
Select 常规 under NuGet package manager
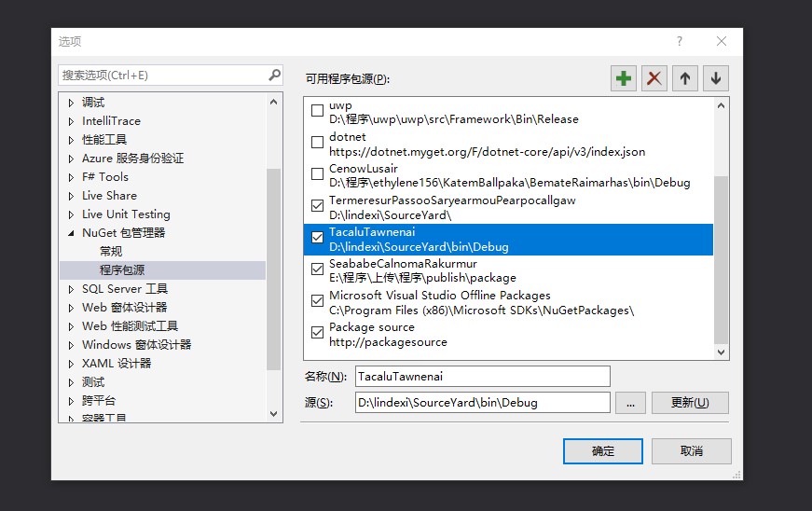(x=111, y=252)
